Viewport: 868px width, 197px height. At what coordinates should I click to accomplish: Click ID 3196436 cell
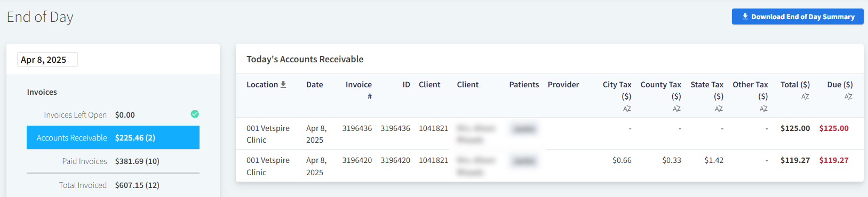click(395, 128)
